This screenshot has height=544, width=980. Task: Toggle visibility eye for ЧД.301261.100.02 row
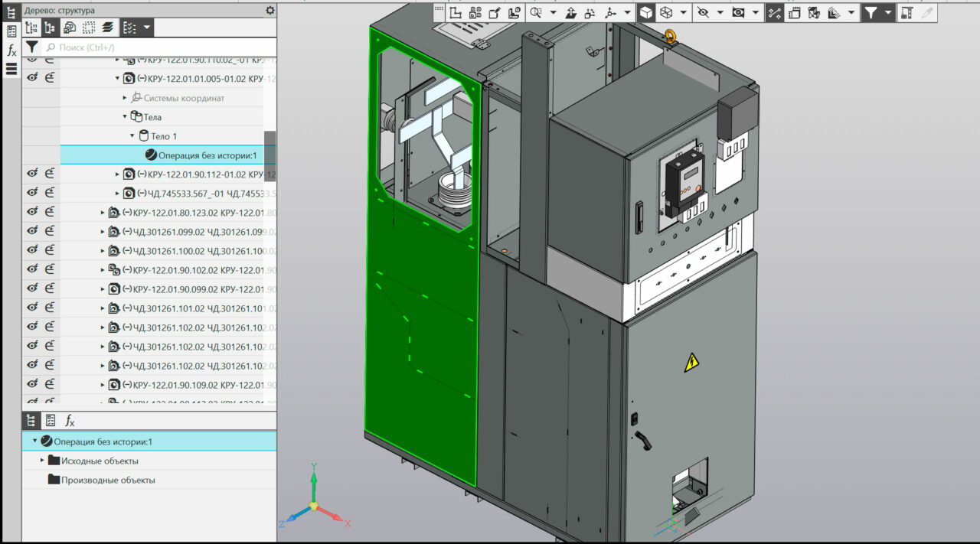pyautogui.click(x=33, y=250)
